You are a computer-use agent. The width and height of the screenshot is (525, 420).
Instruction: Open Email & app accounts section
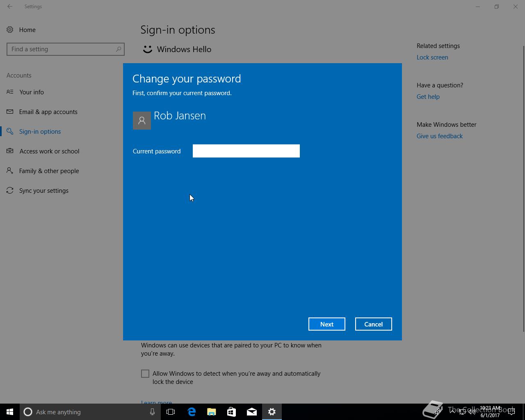click(x=48, y=112)
